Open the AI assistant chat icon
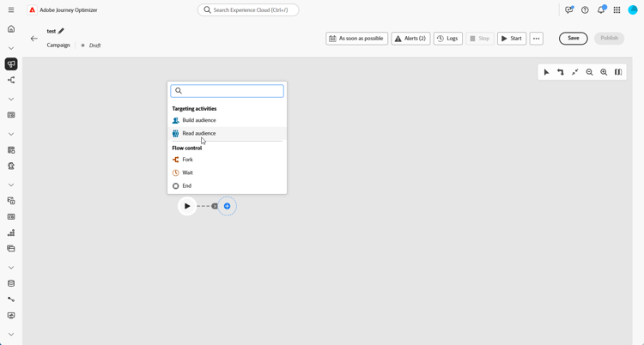This screenshot has height=345, width=644. click(x=568, y=9)
